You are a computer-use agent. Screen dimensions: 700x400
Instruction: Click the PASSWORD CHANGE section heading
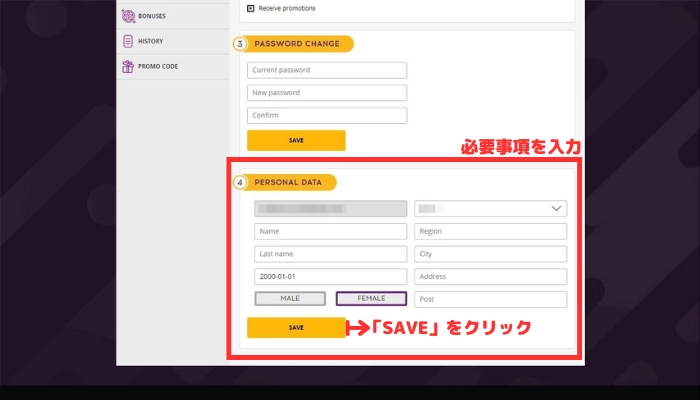pyautogui.click(x=297, y=44)
